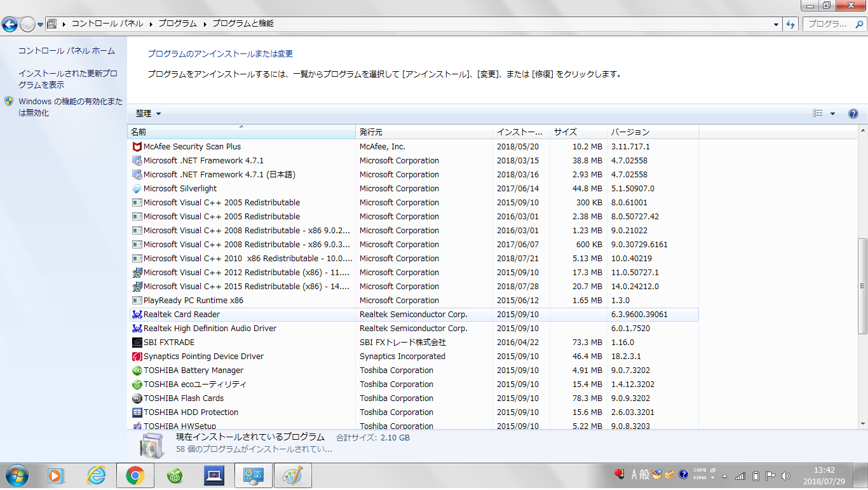Open the help icon in the toolbar

point(853,114)
